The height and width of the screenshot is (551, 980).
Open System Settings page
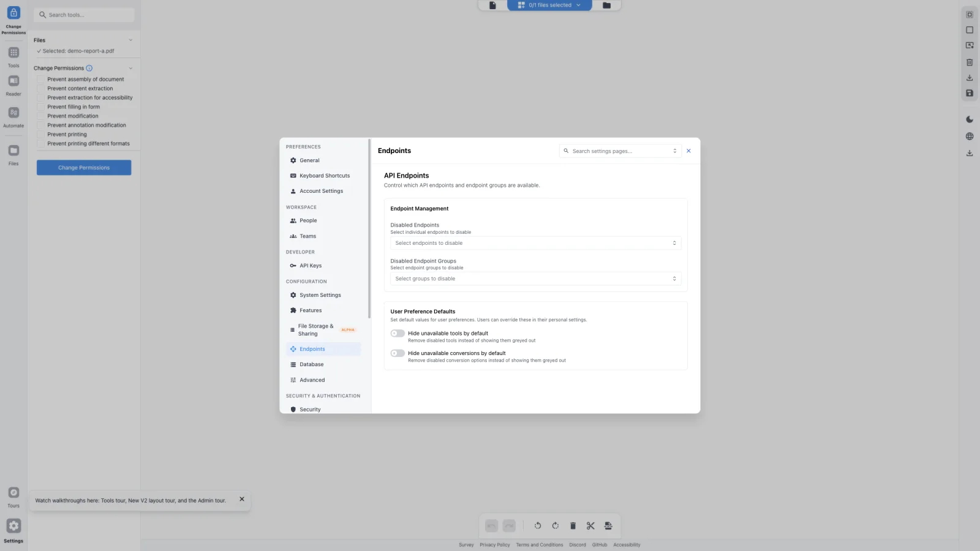point(323,295)
